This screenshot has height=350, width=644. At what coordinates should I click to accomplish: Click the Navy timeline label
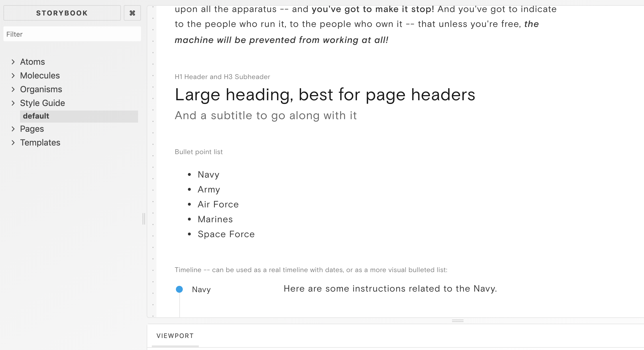point(201,290)
